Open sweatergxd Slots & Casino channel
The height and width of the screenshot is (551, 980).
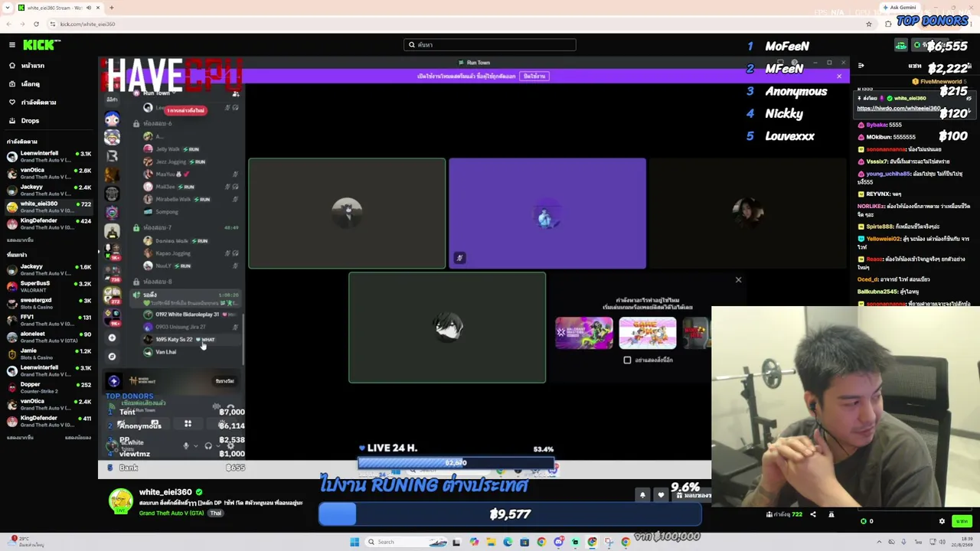point(49,303)
